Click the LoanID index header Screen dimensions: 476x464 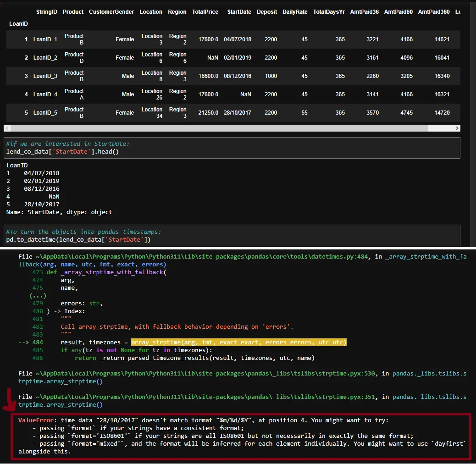18,23
